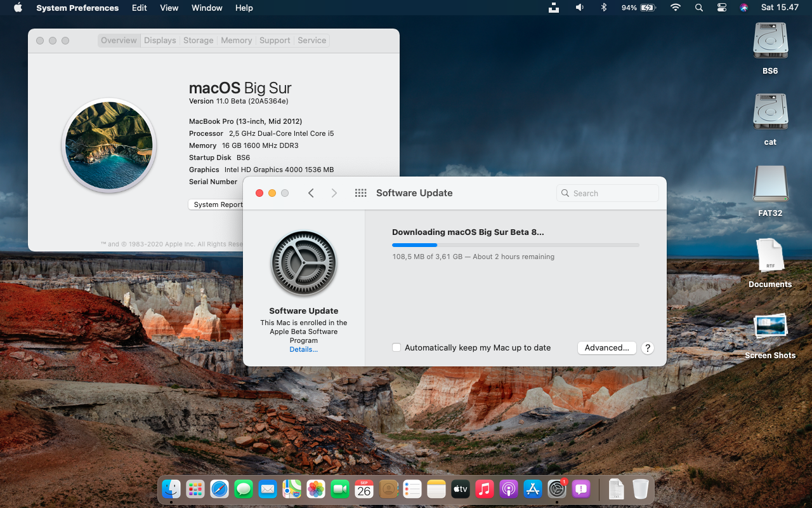
Task: Select Overview tab in About window
Action: click(119, 40)
